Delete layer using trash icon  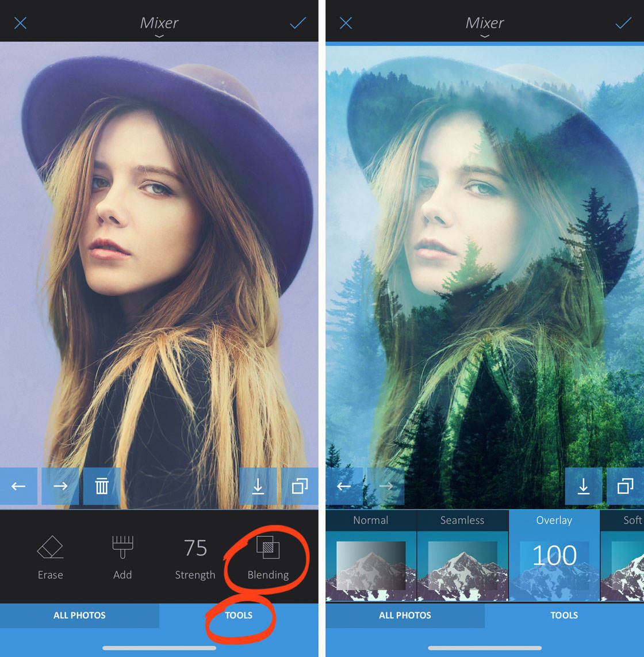point(102,486)
